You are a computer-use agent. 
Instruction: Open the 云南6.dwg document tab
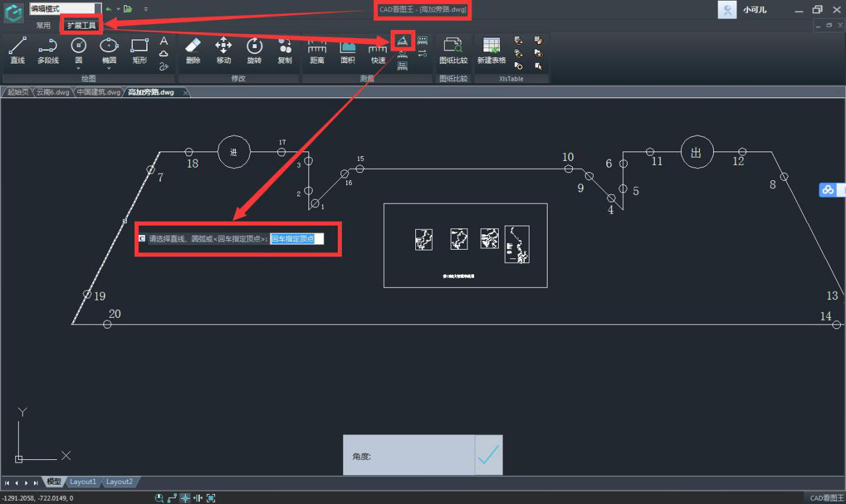[x=53, y=92]
